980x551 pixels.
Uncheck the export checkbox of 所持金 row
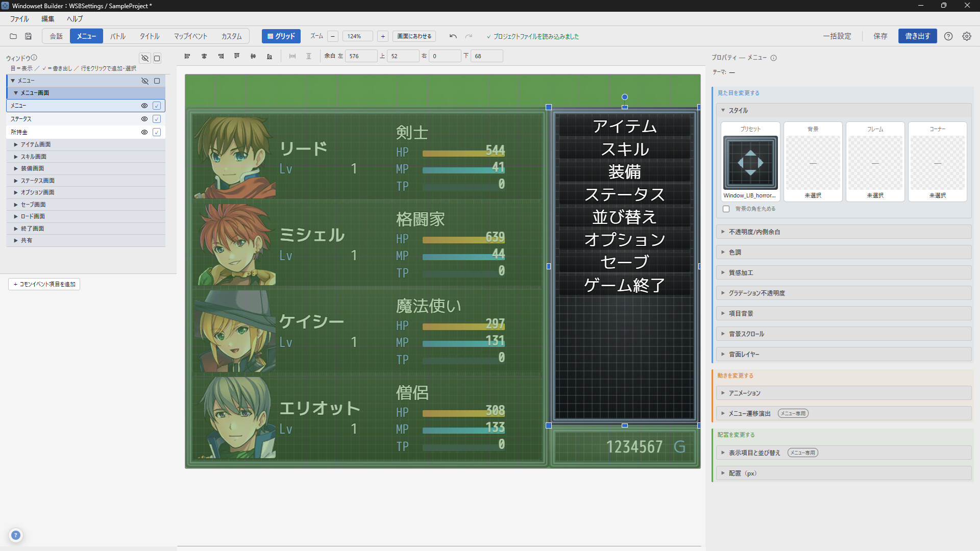pos(157,132)
